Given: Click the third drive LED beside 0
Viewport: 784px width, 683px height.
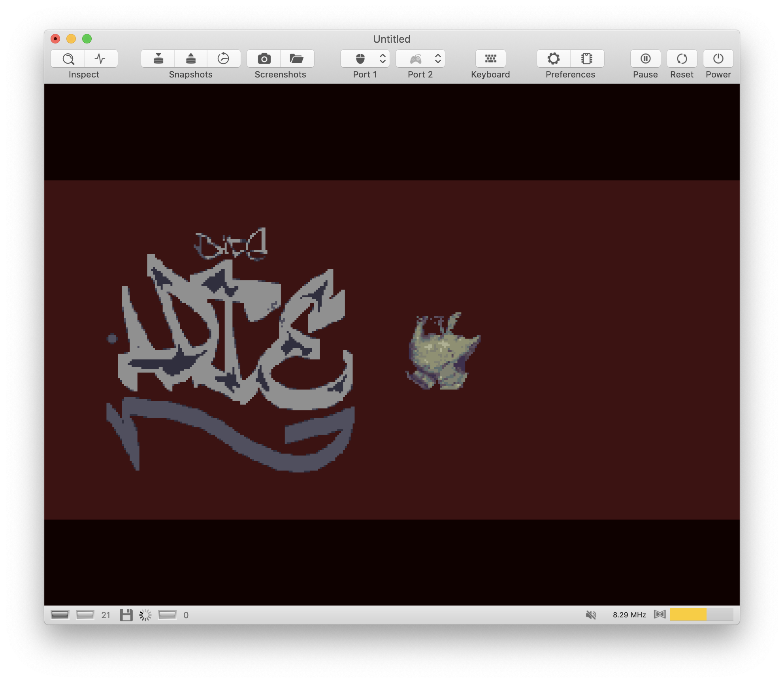Looking at the screenshot, I should [167, 615].
